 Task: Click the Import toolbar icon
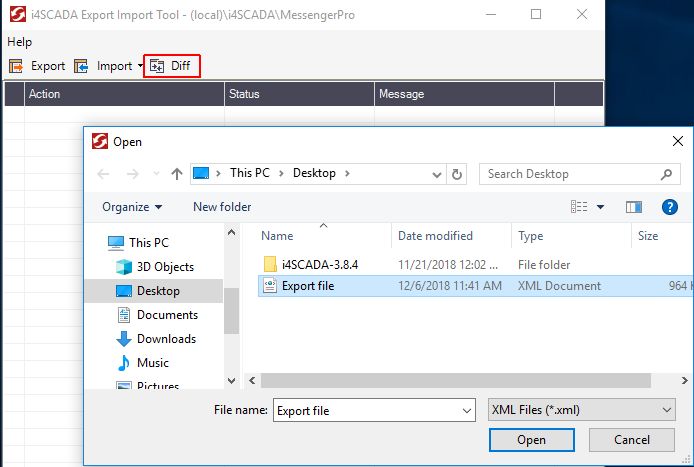point(81,66)
